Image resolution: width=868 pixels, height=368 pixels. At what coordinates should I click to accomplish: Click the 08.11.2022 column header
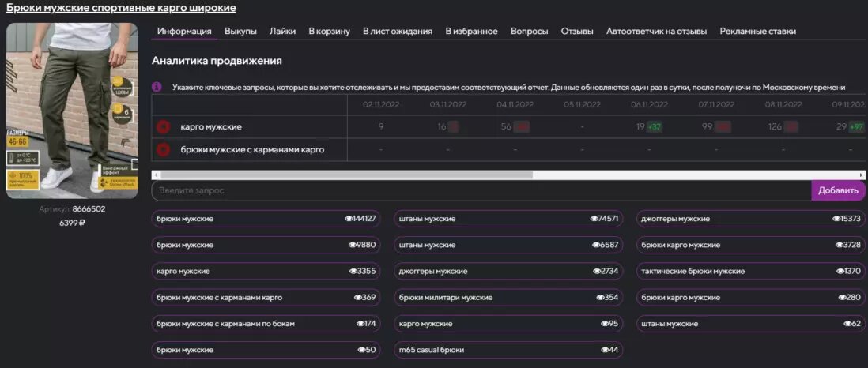click(x=783, y=104)
